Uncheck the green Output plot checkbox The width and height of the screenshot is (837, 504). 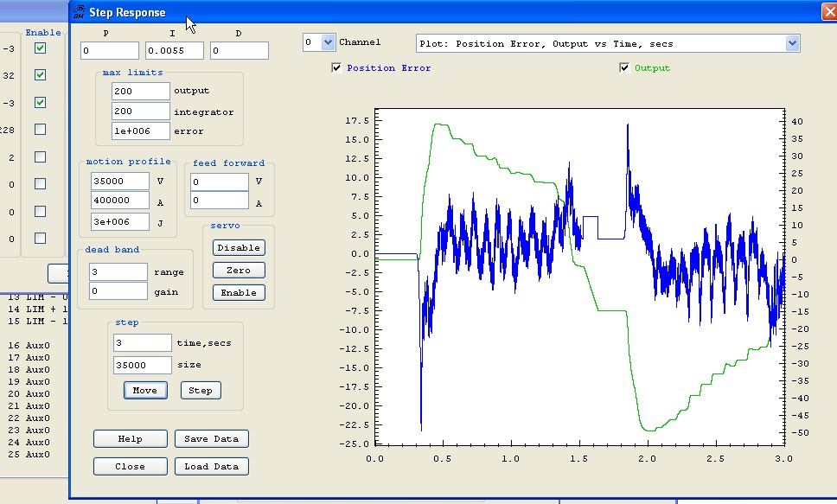pos(624,68)
